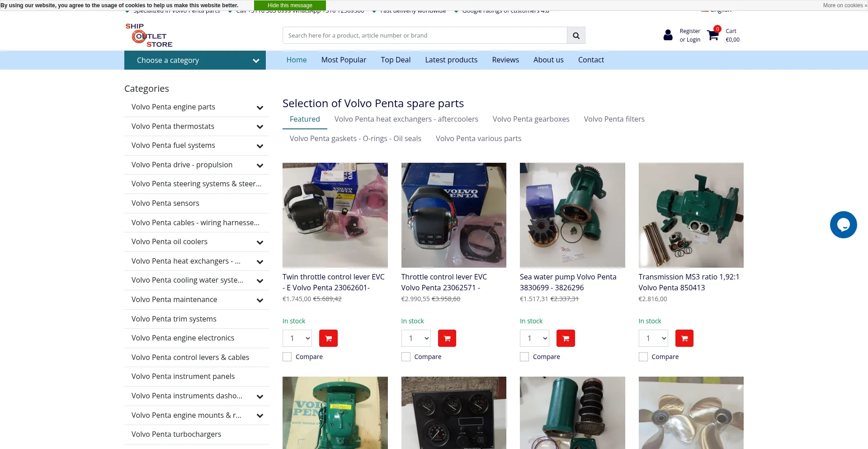Viewport: 868px width, 449px height.
Task: Focus the product search field
Action: click(425, 35)
